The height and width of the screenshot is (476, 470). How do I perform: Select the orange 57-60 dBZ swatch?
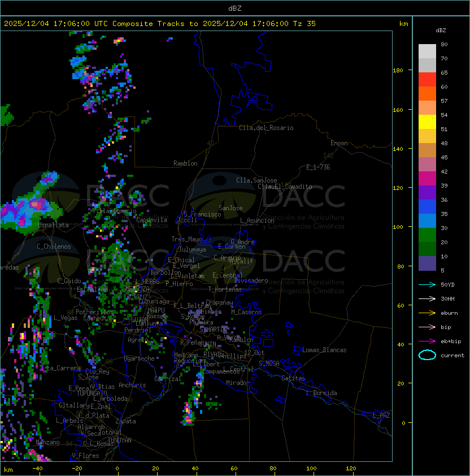pyautogui.click(x=427, y=94)
